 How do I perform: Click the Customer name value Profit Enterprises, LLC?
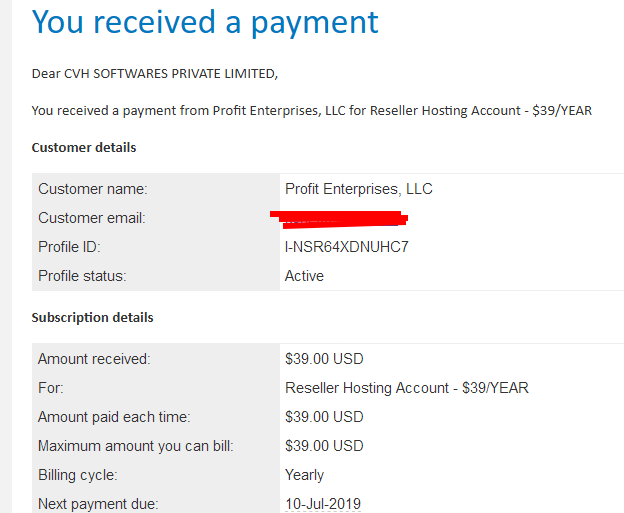(x=359, y=189)
